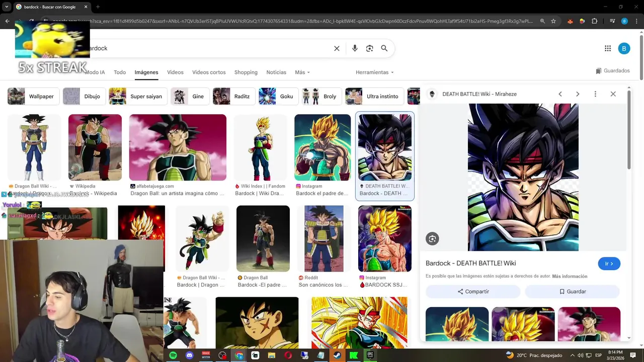This screenshot has height=362, width=644.
Task: Click the Guardar save button
Action: tap(572, 292)
